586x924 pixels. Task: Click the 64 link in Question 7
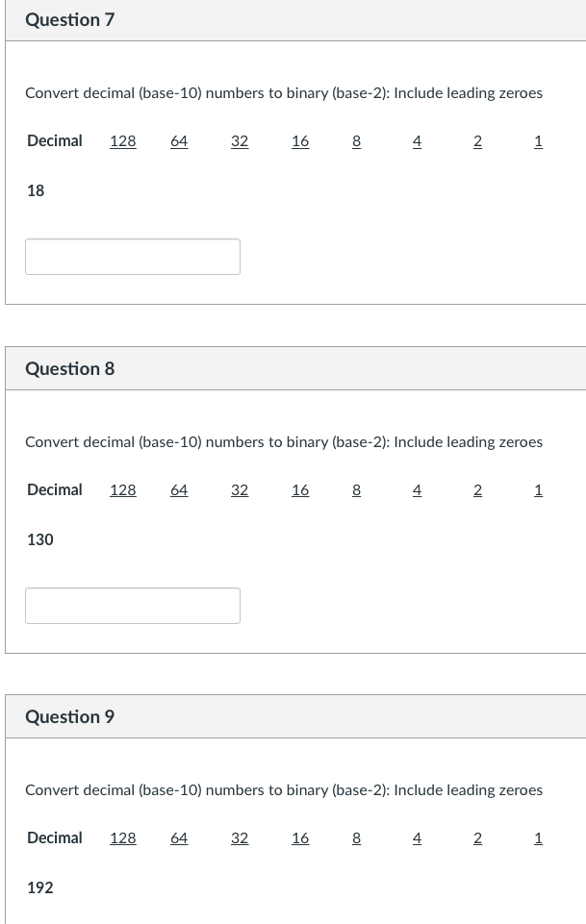coord(179,140)
